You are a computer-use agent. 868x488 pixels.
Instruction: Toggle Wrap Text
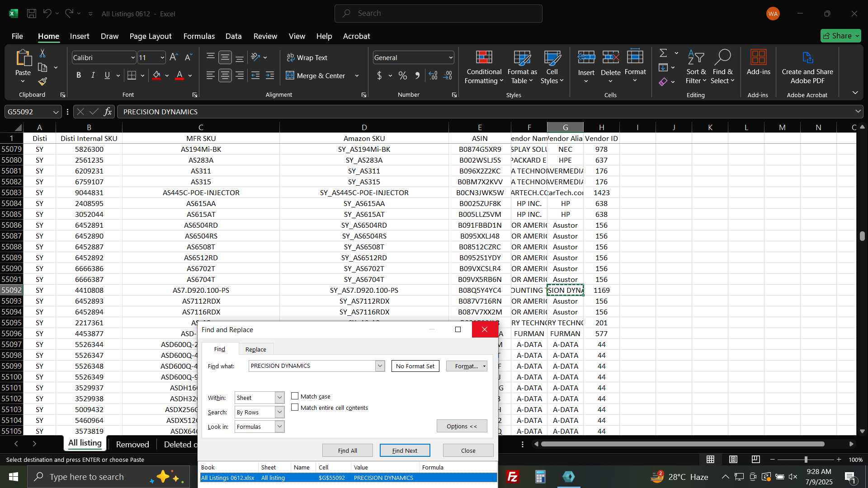[307, 58]
